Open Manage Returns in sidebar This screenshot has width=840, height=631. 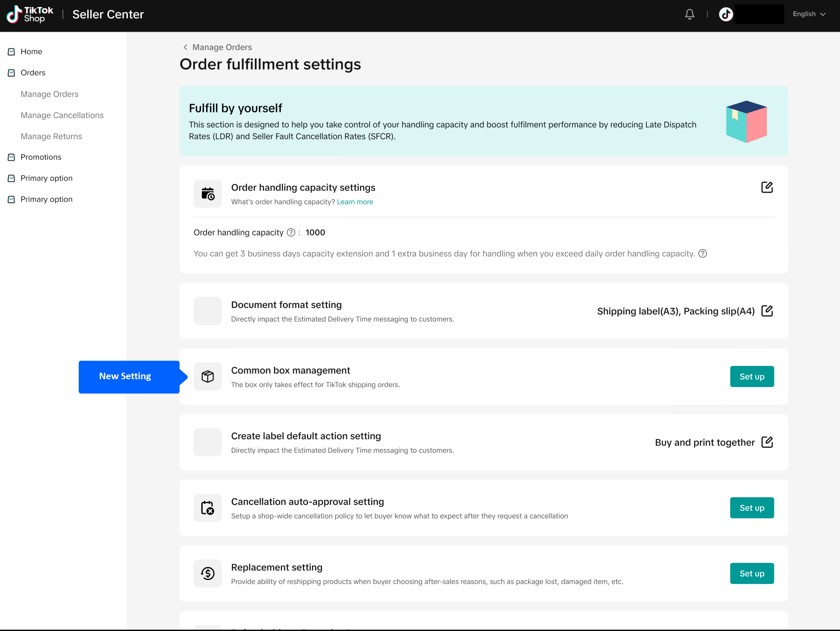[51, 136]
